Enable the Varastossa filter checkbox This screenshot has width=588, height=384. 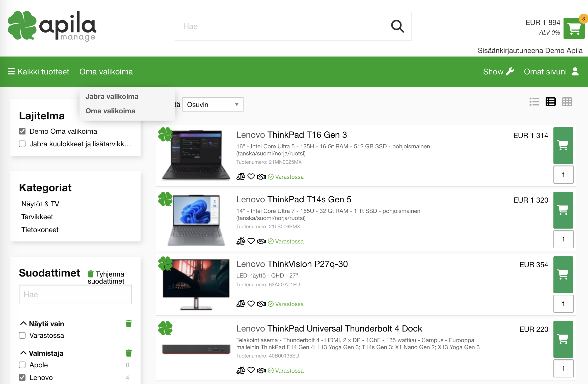[22, 335]
